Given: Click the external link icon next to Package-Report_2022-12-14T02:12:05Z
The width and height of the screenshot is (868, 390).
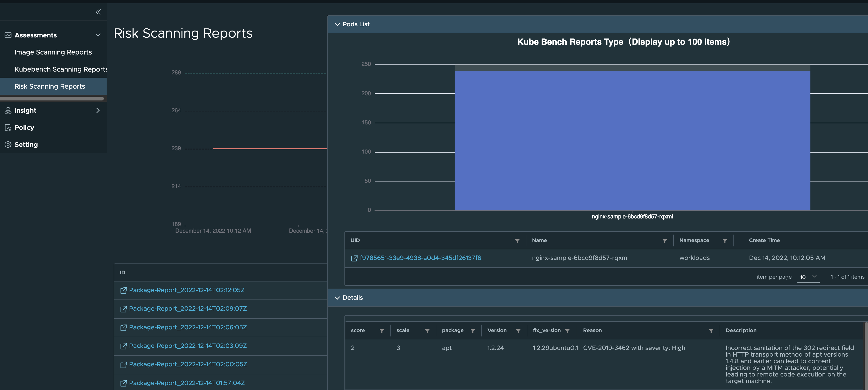Looking at the screenshot, I should coord(124,290).
